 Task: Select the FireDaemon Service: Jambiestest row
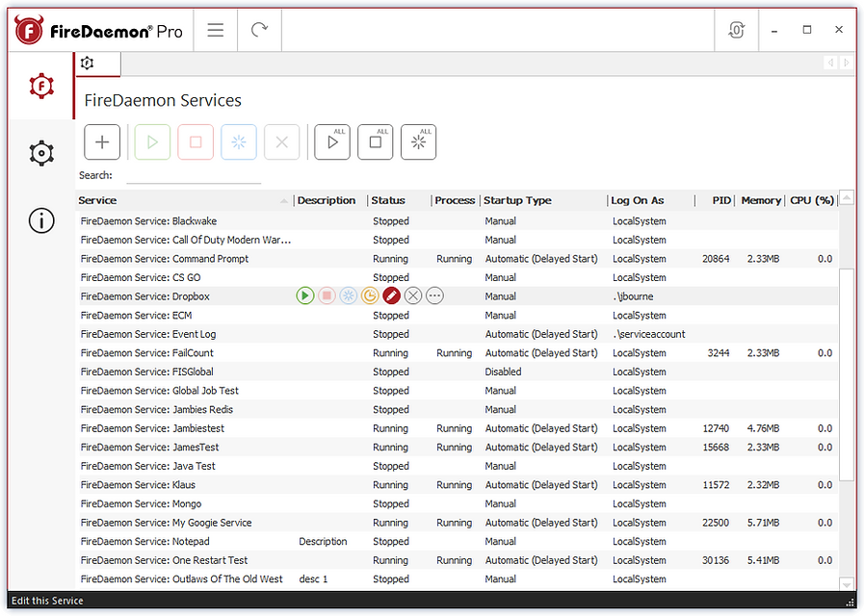[x=458, y=428]
